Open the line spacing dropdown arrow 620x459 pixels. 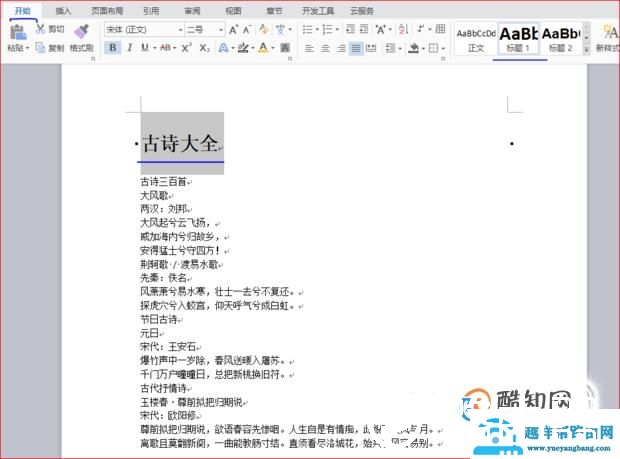point(401,49)
